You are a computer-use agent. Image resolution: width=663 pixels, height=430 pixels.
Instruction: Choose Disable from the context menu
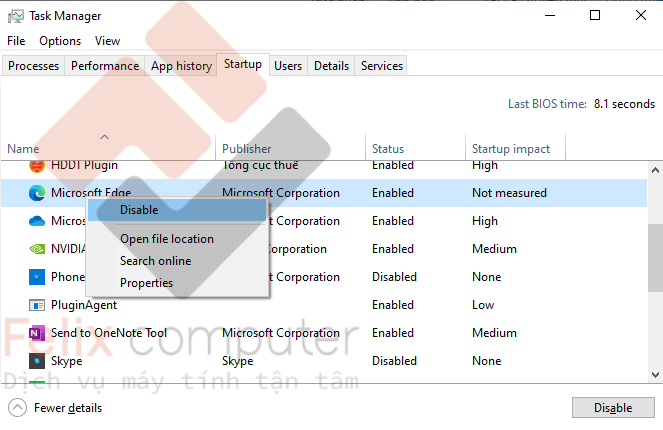139,210
